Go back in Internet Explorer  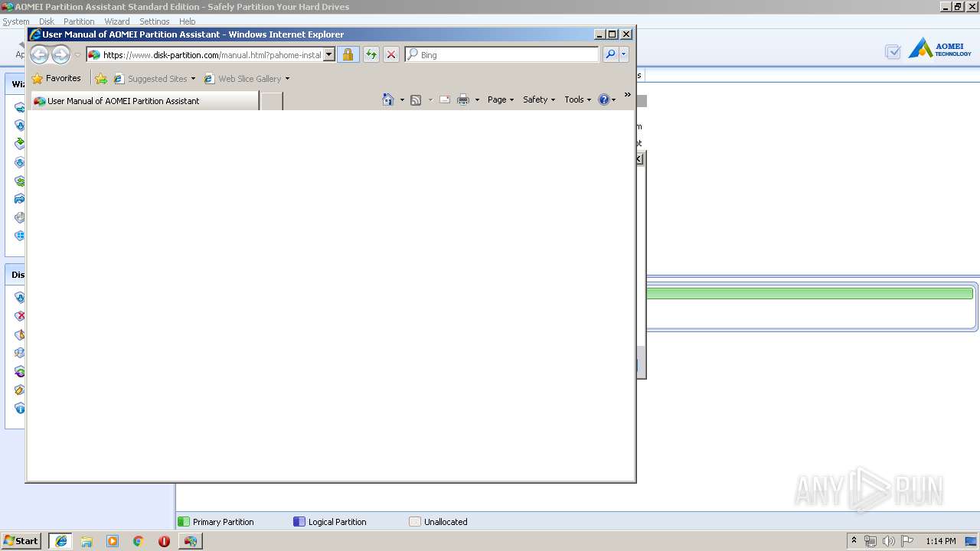tap(39, 54)
